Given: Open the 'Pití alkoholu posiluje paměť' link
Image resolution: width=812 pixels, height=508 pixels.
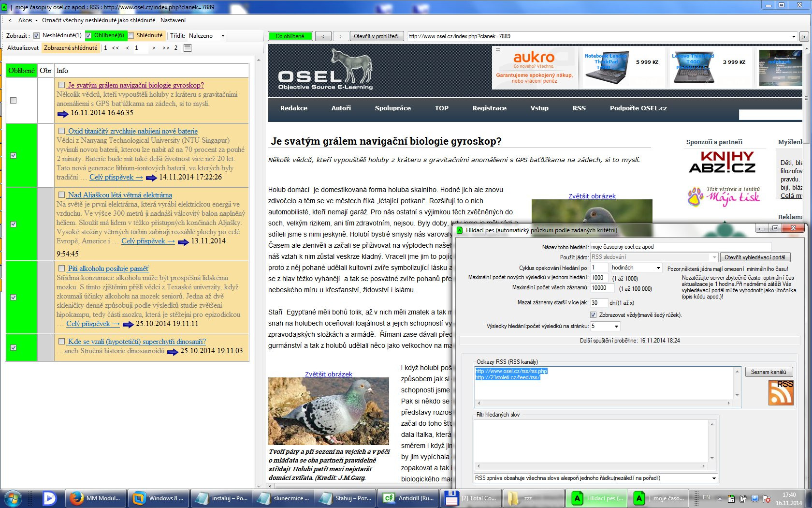Looking at the screenshot, I should coord(108,269).
